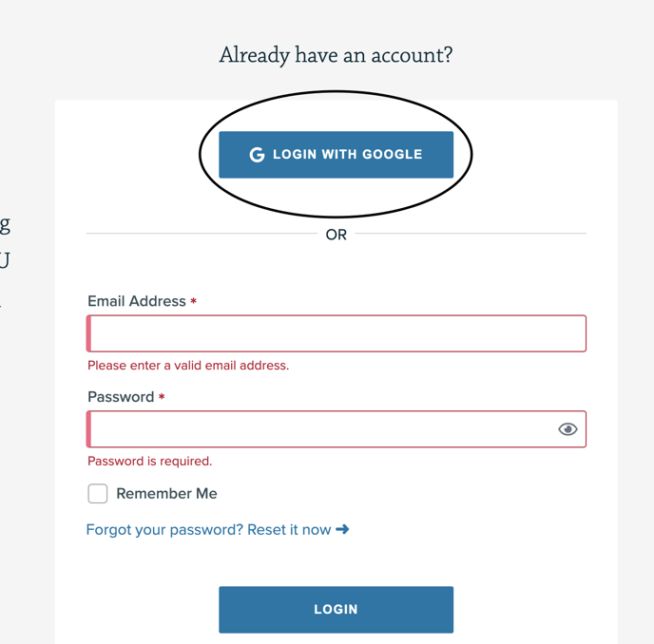Click the OR divider text
Image resolution: width=654 pixels, height=644 pixels.
click(x=337, y=235)
